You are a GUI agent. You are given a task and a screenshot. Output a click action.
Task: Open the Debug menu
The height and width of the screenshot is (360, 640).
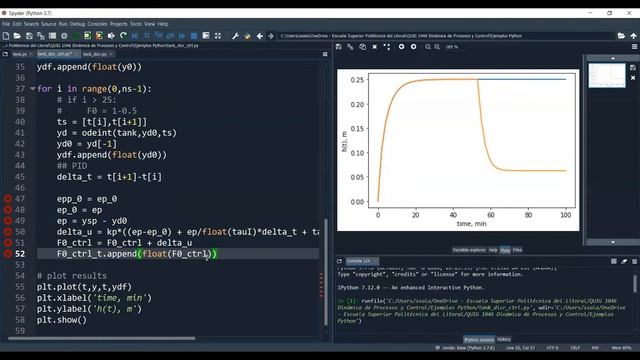(77, 24)
